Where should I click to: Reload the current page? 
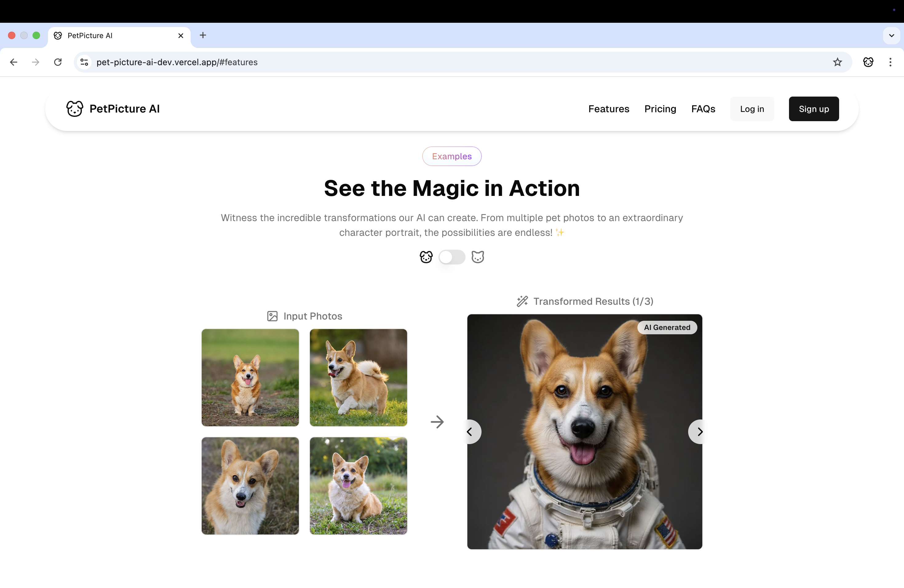[58, 62]
